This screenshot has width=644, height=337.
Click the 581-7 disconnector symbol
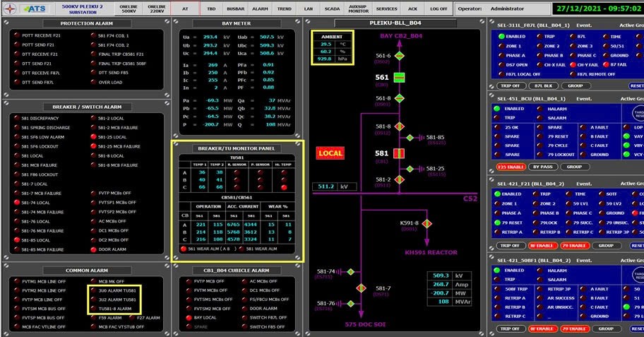(361, 288)
